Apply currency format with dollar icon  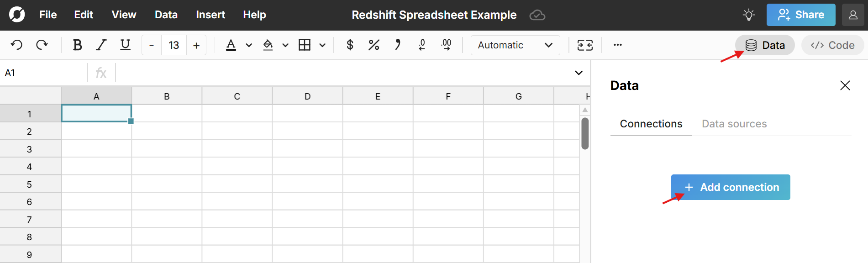350,45
